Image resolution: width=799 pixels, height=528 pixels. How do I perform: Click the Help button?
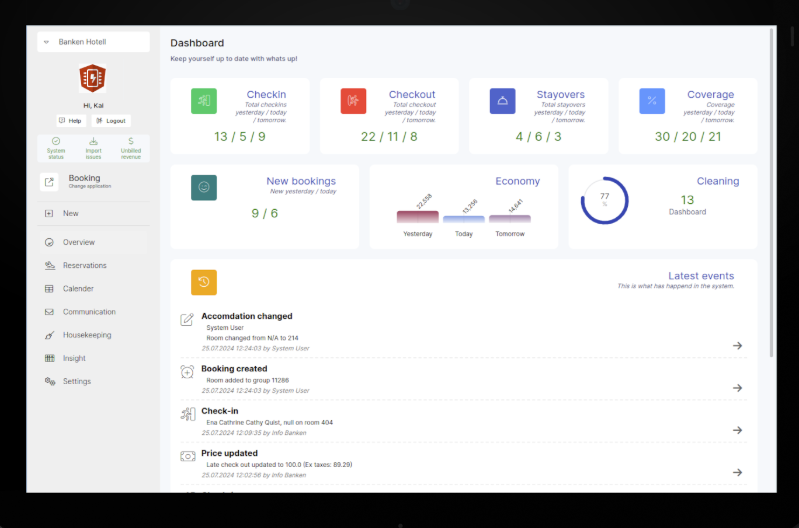(x=70, y=121)
